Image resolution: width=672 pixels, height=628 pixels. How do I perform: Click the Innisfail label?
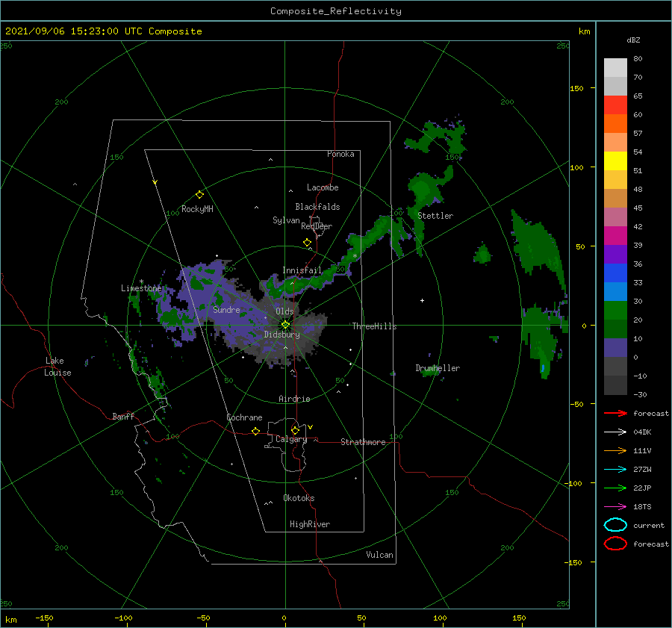tap(302, 270)
